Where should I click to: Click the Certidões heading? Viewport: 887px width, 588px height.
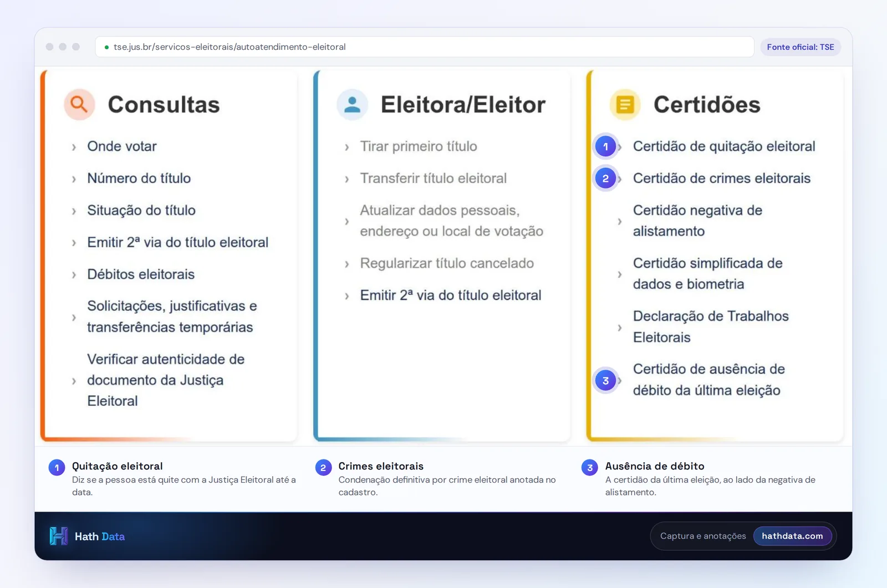pos(707,105)
